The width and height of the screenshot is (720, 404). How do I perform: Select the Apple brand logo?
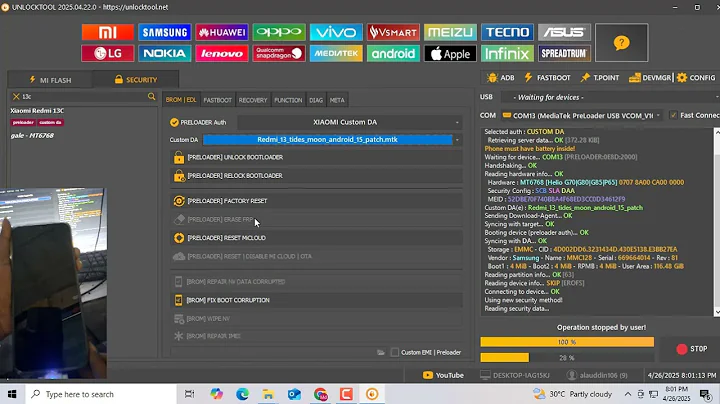tap(450, 53)
